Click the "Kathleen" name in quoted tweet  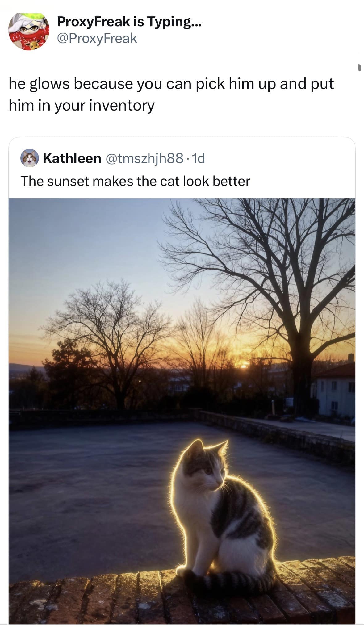click(x=72, y=158)
